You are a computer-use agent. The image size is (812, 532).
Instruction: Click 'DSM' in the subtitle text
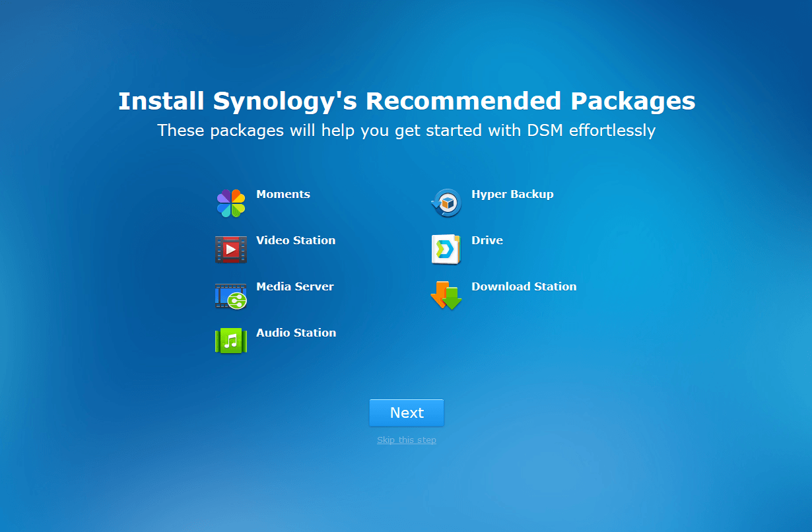545,130
